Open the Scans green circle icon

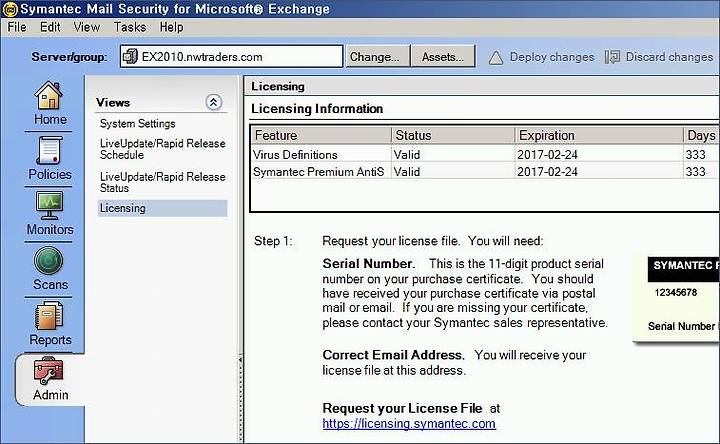click(48, 261)
